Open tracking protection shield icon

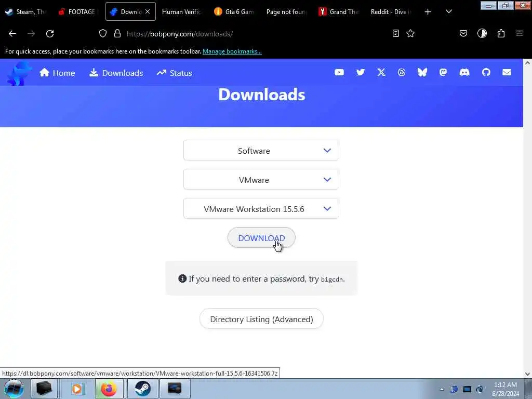coord(103,33)
